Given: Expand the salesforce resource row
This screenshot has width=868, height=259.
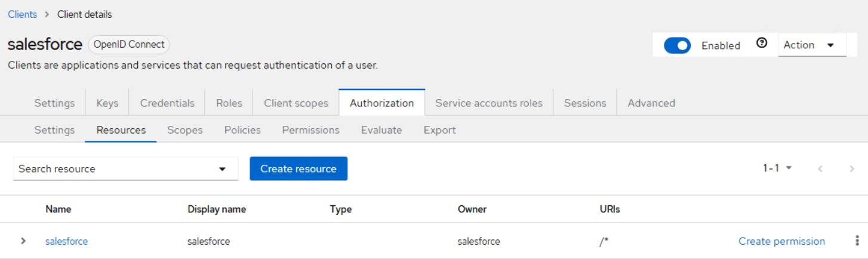Looking at the screenshot, I should [23, 241].
